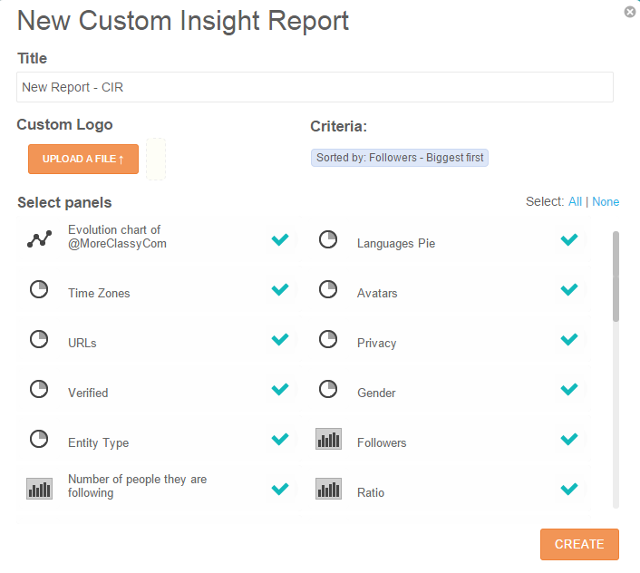Toggle the Ratio panel checkmark
The width and height of the screenshot is (640, 573).
pos(569,489)
